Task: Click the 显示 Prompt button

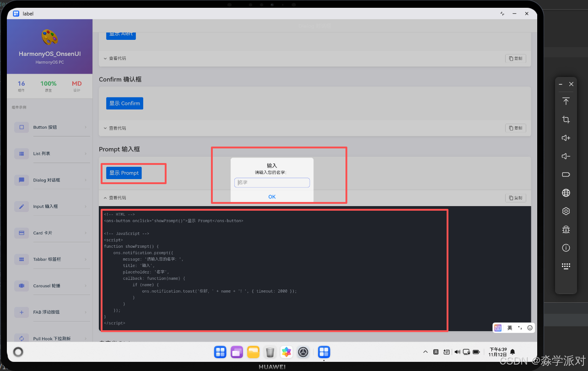Action: coord(124,173)
